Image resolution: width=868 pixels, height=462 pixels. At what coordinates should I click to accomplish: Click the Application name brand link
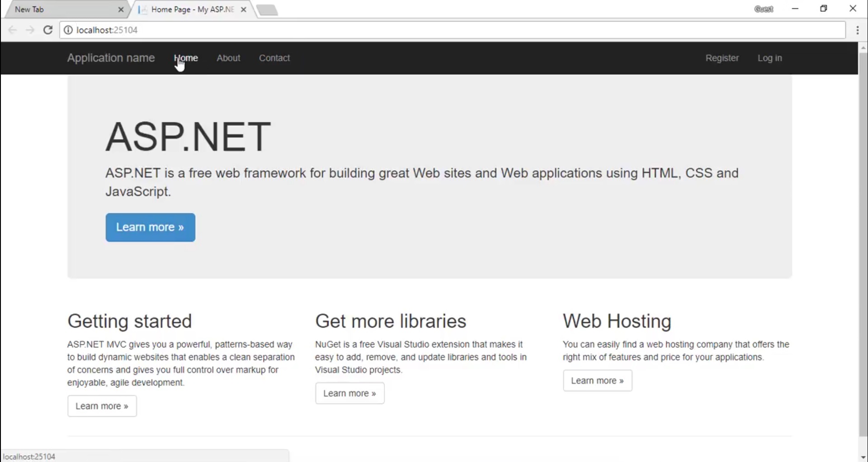point(110,58)
